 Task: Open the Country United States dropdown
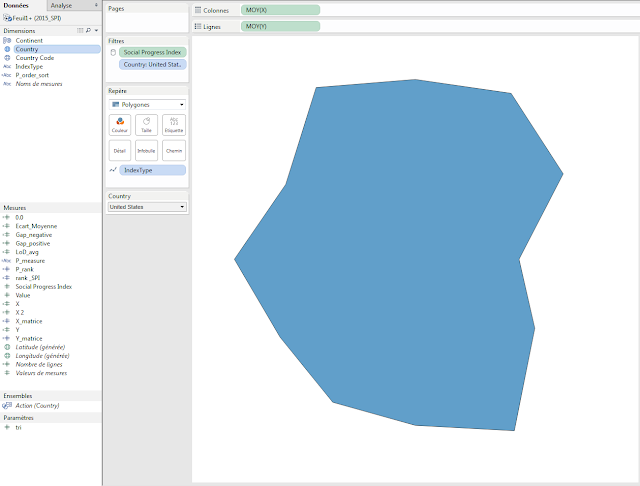coord(147,207)
